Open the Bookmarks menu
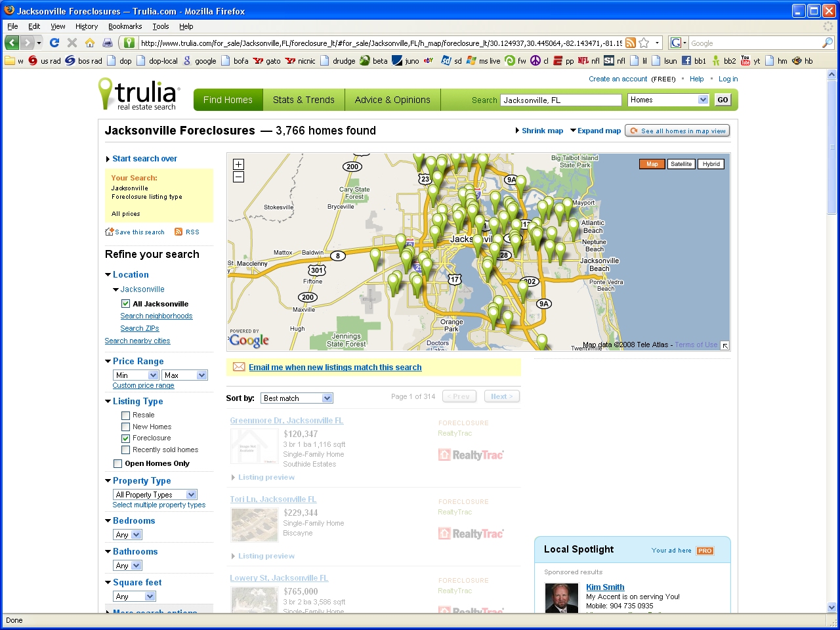Image resolution: width=840 pixels, height=630 pixels. [x=125, y=26]
